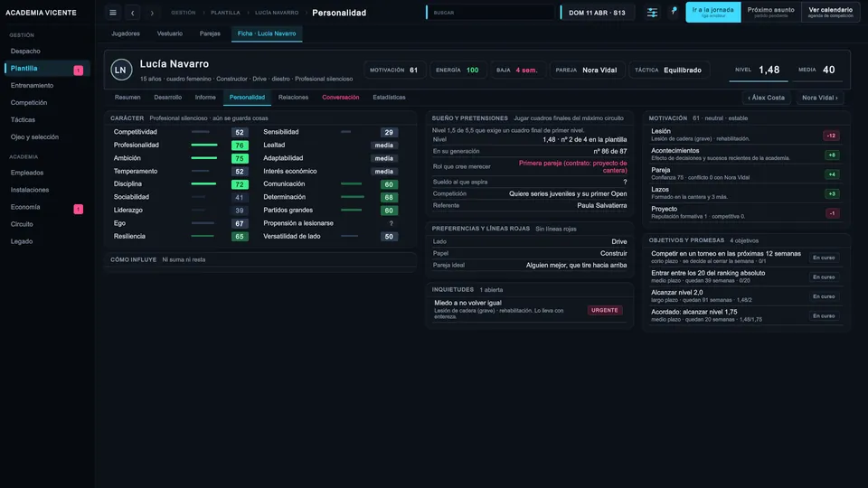Click the Acontecimientos motivation row
The width and height of the screenshot is (868, 488).
tap(746, 155)
